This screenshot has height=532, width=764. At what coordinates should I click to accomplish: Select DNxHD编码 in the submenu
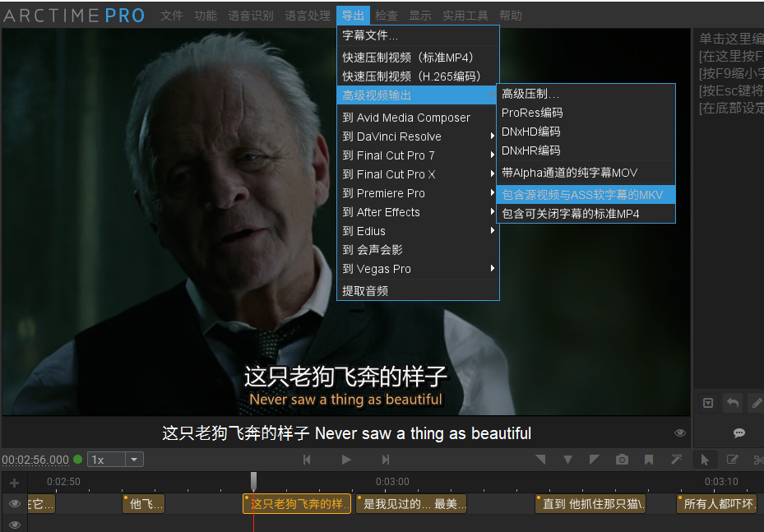[x=586, y=132]
